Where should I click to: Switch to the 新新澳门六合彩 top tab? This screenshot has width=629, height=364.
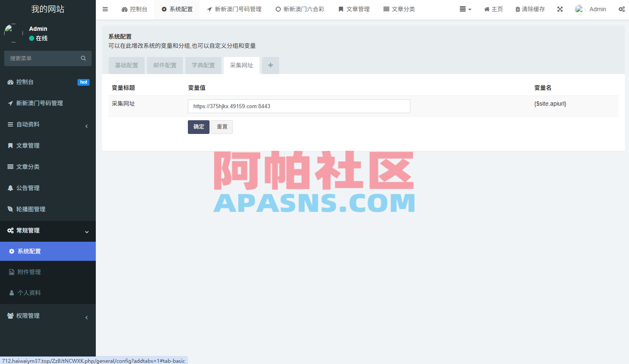[x=300, y=9]
